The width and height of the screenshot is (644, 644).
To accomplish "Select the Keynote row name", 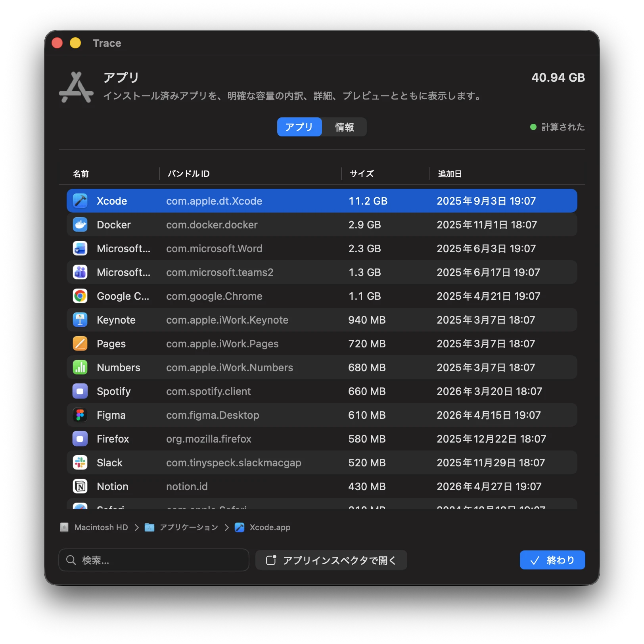I will point(116,320).
